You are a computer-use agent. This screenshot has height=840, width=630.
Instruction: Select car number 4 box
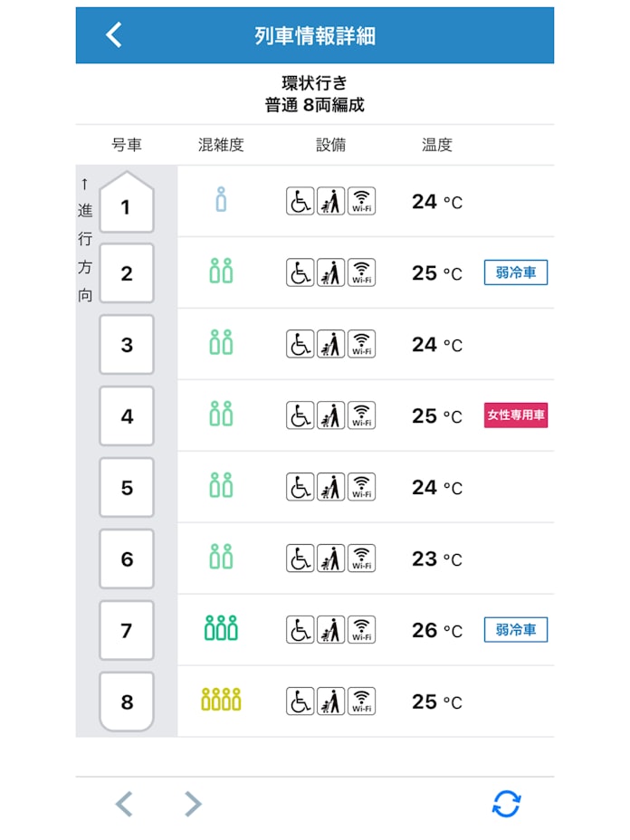point(127,416)
